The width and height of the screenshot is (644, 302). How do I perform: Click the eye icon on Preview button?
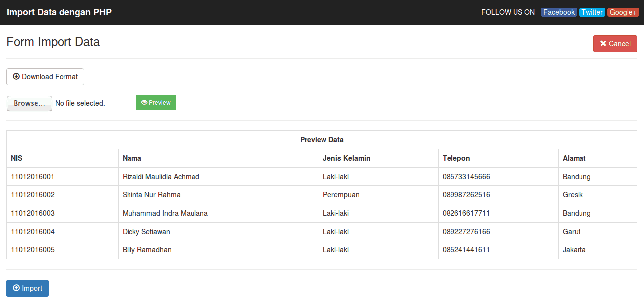(x=144, y=103)
